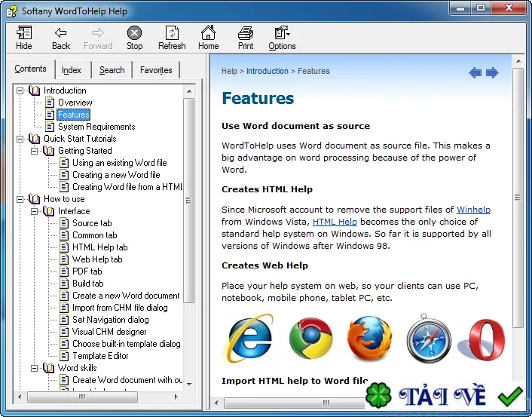532x417 pixels.
Task: Click the Features page icon in tree
Action: [50, 115]
